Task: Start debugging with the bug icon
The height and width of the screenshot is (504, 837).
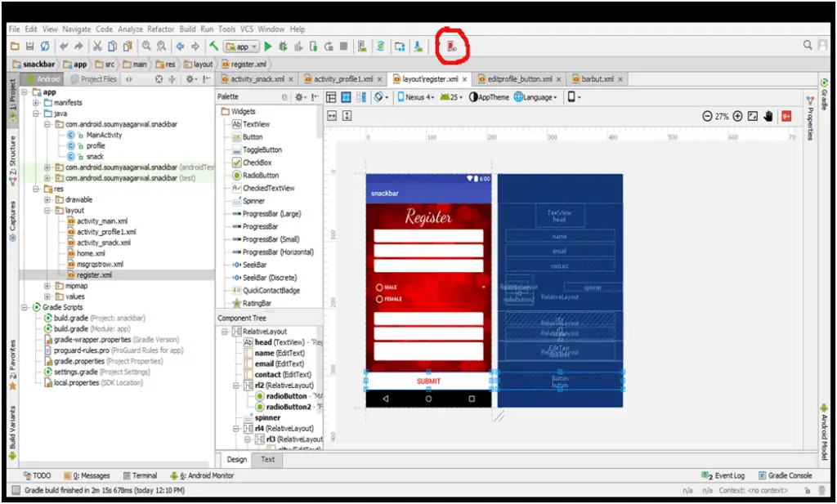Action: coord(283,46)
